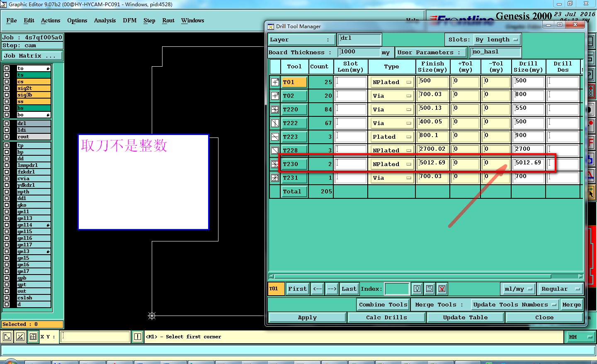
Task: Click the grid snap icon near X Y
Action: [x=33, y=337]
